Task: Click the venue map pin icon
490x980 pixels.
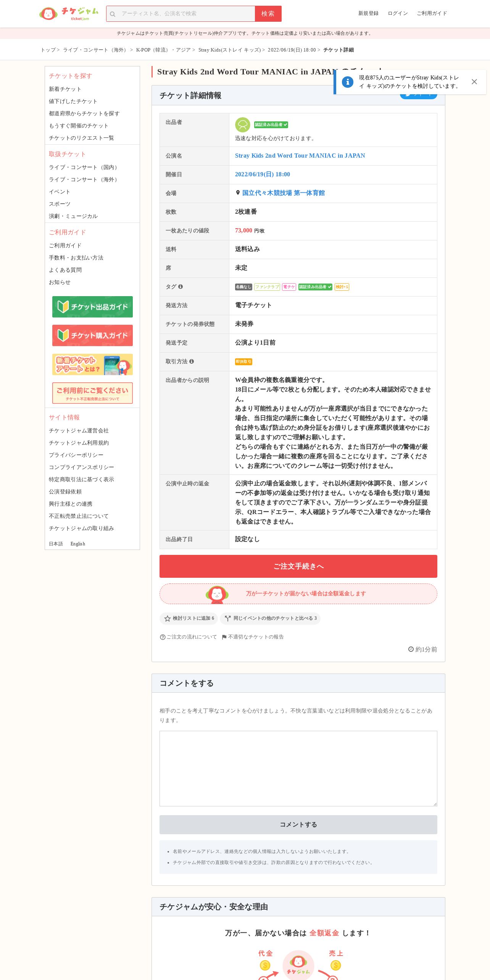Action: point(238,193)
